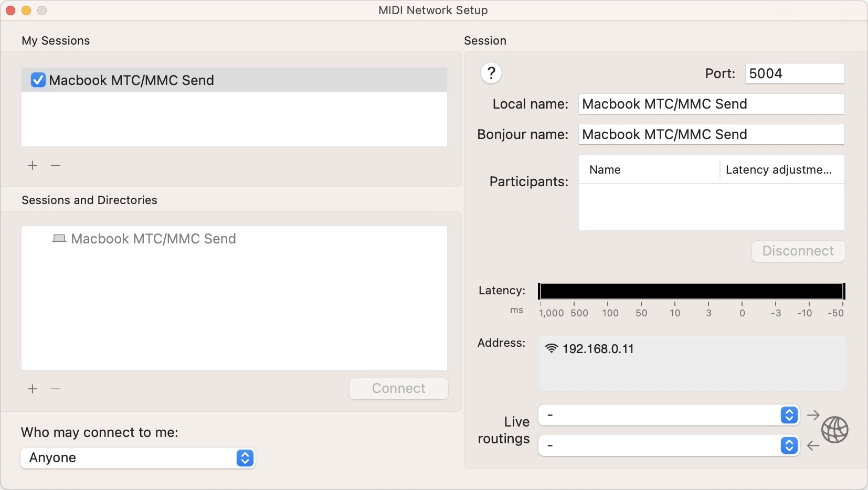The image size is (868, 490).
Task: Click the Latency bar
Action: pyautogui.click(x=692, y=291)
